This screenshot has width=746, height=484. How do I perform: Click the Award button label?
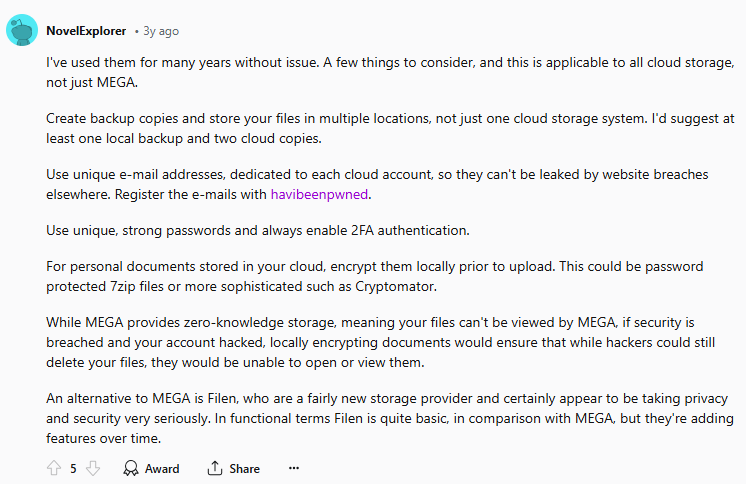pyautogui.click(x=162, y=468)
